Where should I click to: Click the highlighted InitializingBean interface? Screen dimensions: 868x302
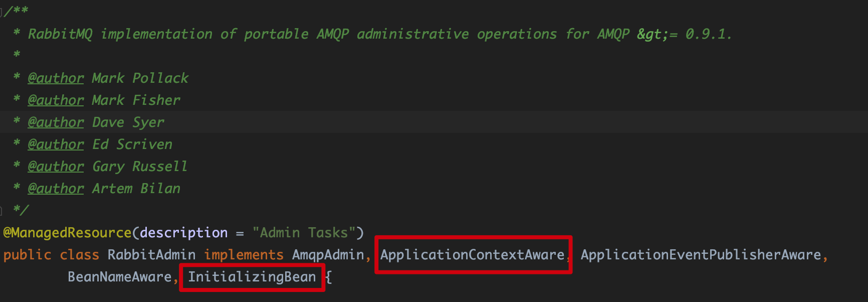(x=252, y=277)
